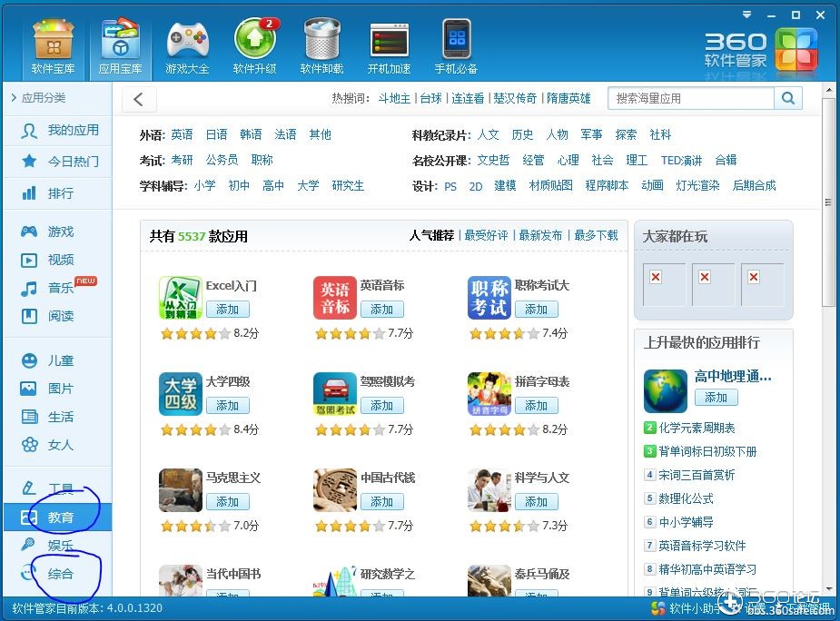The width and height of the screenshot is (840, 621).
Task: Select 游戏 category in the sidebar
Action: [58, 232]
